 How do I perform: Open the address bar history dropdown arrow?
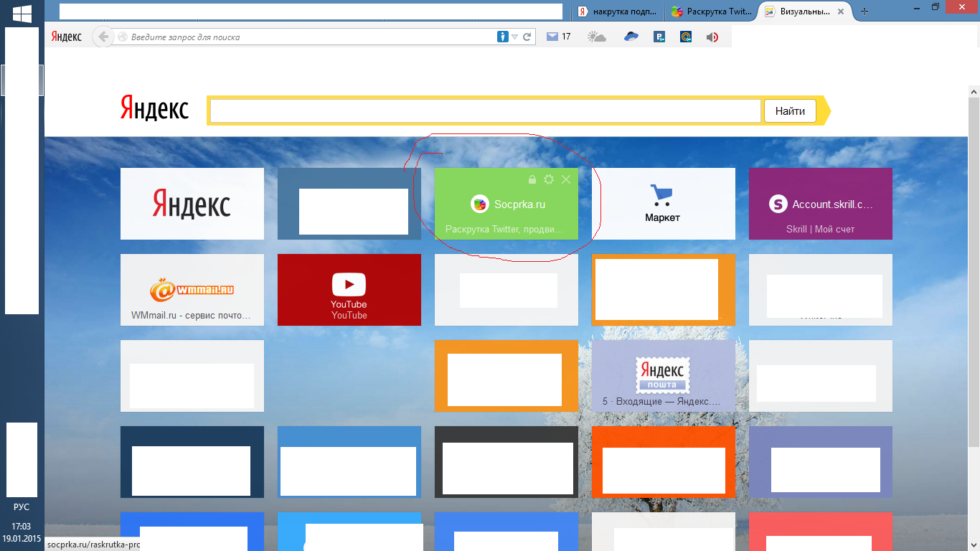[515, 37]
